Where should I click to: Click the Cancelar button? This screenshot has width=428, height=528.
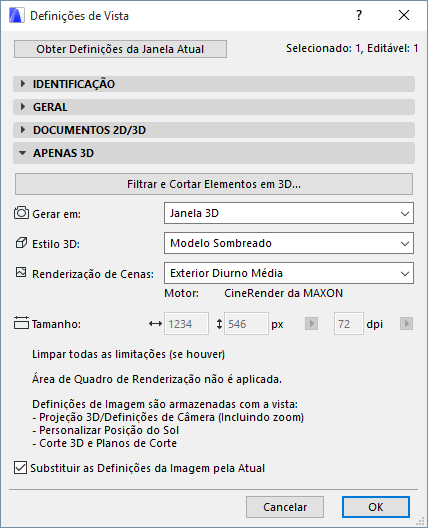tap(285, 507)
